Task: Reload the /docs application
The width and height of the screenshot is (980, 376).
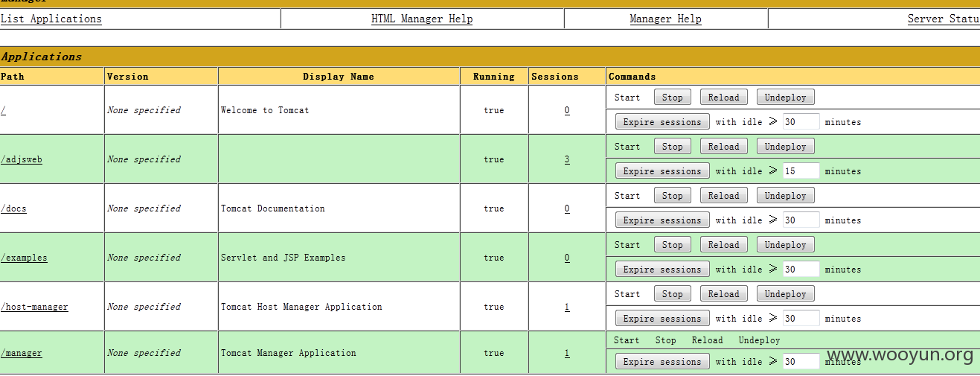Action: pyautogui.click(x=723, y=196)
